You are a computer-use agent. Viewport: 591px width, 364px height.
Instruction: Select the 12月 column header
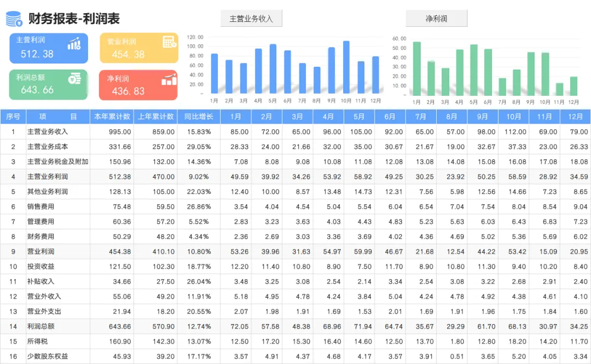[575, 117]
